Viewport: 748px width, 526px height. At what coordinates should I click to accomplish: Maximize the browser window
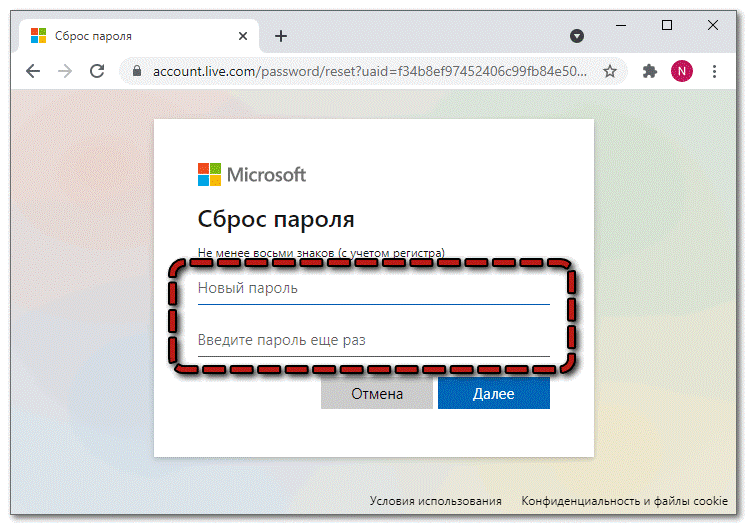[x=667, y=25]
